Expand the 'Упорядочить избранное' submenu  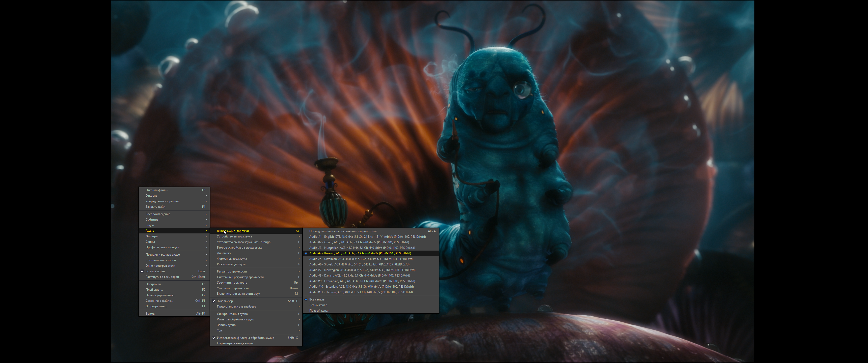(x=174, y=201)
